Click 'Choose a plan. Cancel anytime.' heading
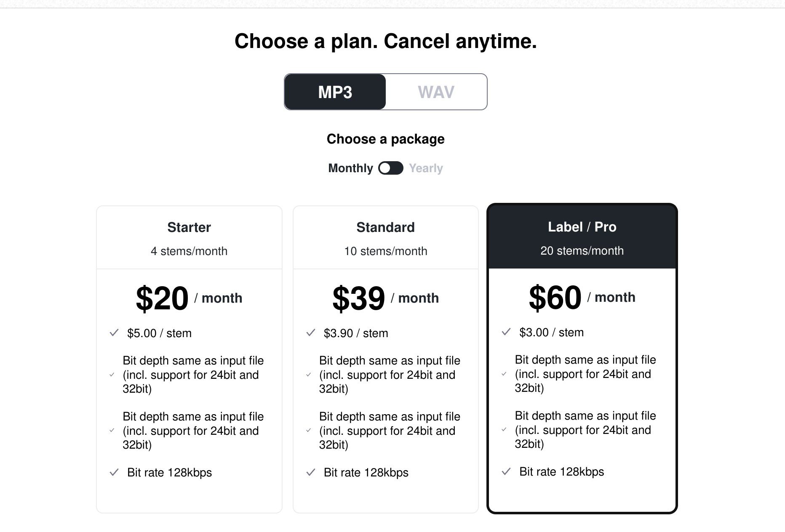The width and height of the screenshot is (785, 532). tap(385, 41)
